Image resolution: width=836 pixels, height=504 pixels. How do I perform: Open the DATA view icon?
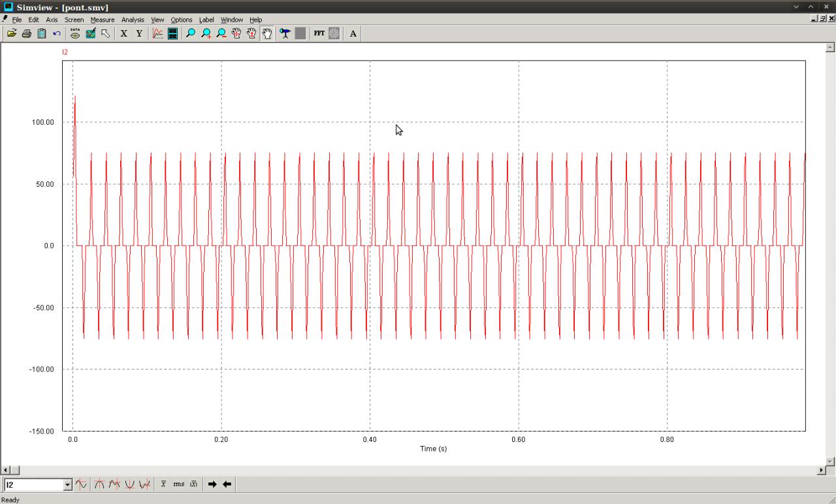tap(75, 33)
